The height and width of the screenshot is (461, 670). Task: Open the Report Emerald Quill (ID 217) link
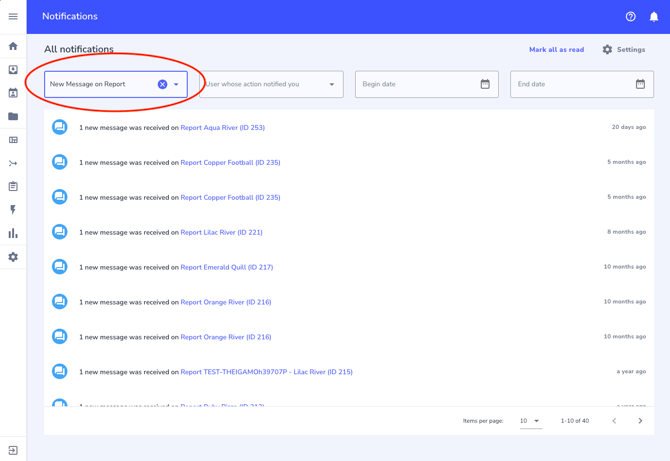(x=226, y=267)
